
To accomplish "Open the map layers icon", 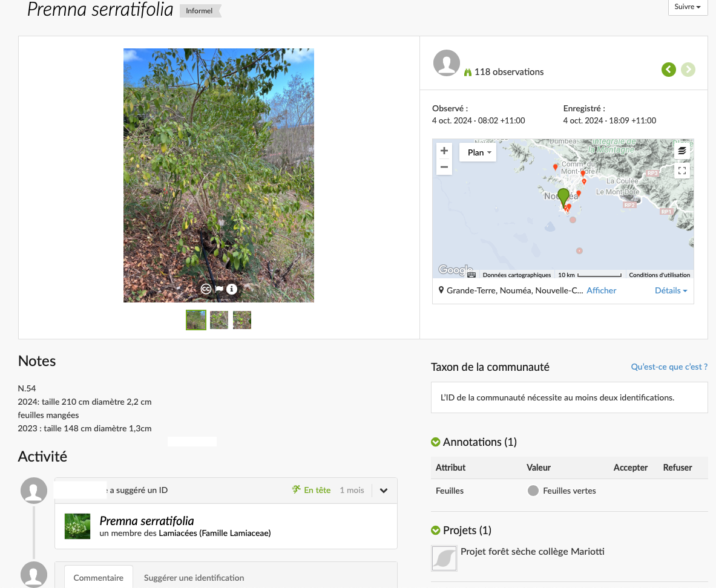I will 682,151.
